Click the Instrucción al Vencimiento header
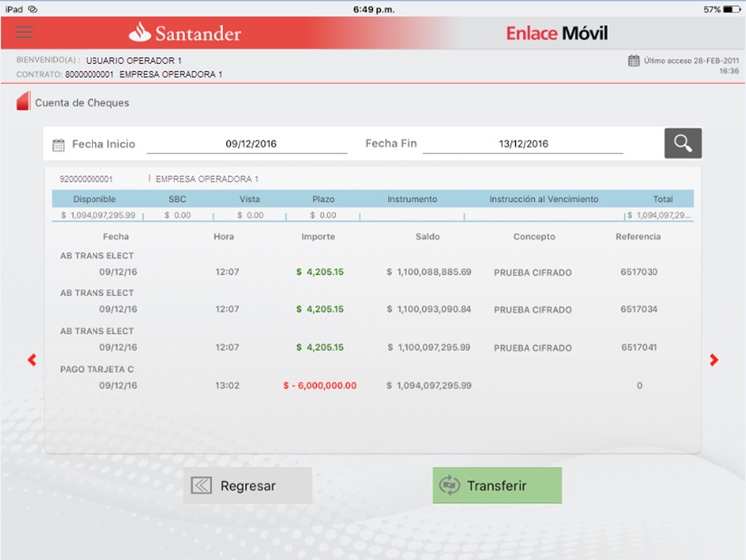Viewport: 746px width, 560px height. pyautogui.click(x=544, y=199)
